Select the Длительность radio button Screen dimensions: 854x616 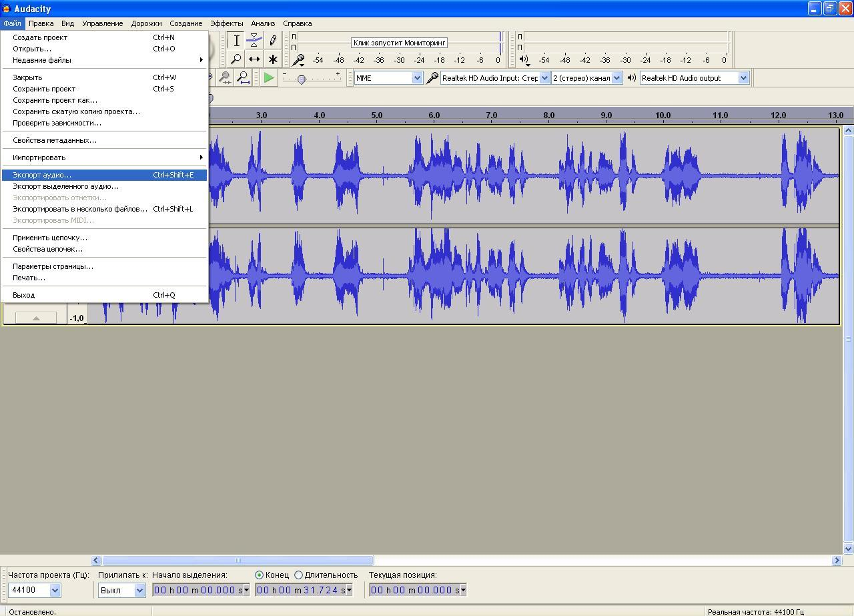pos(298,575)
